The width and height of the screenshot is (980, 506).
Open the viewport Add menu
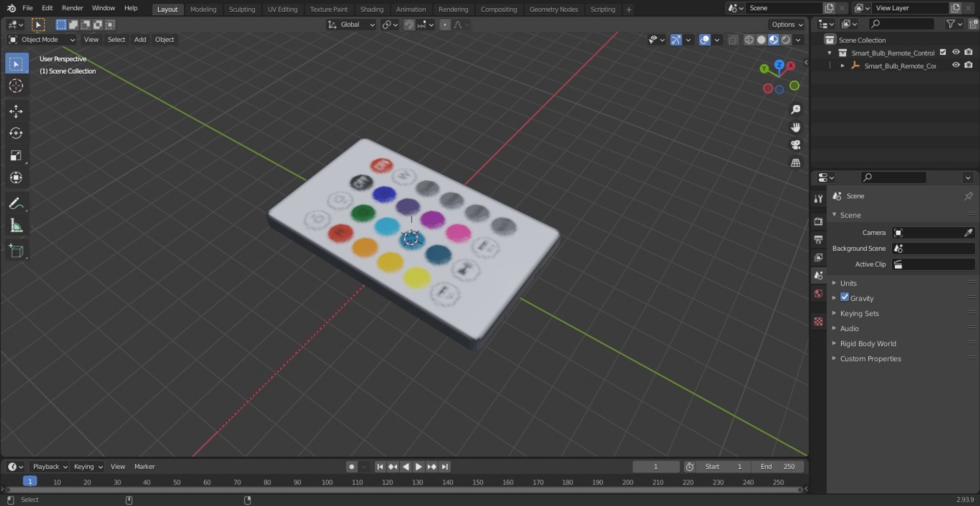tap(140, 40)
